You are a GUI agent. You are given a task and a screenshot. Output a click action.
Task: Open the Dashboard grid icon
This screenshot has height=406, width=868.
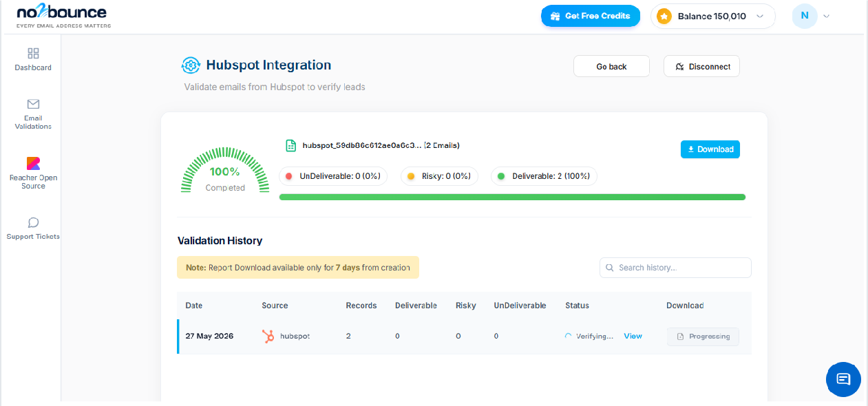pos(33,53)
